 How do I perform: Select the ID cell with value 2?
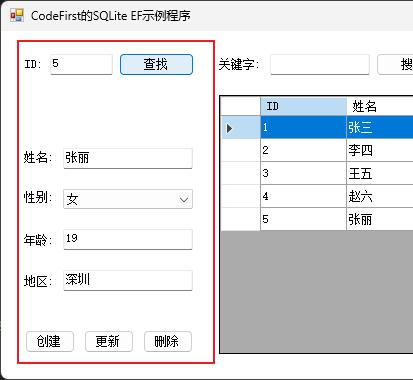pos(303,150)
